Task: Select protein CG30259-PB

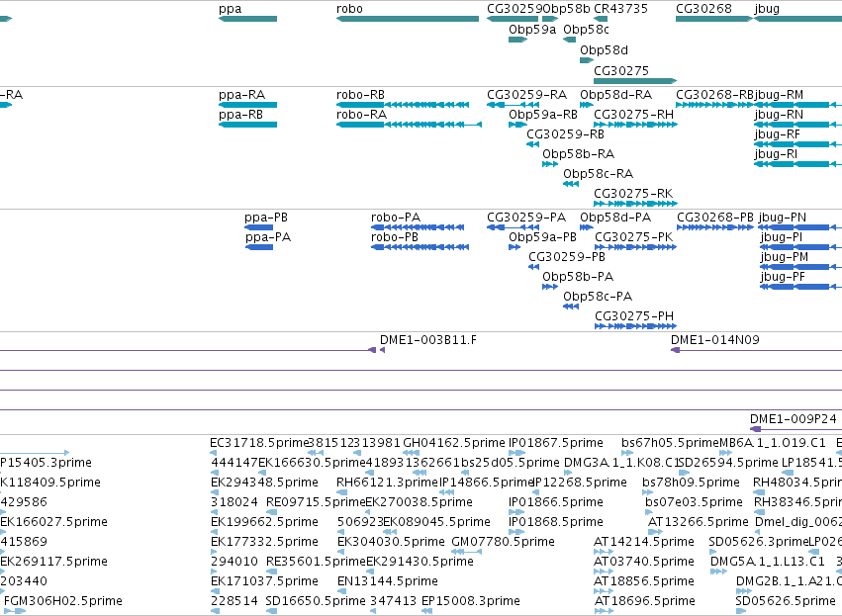Action: 533,267
